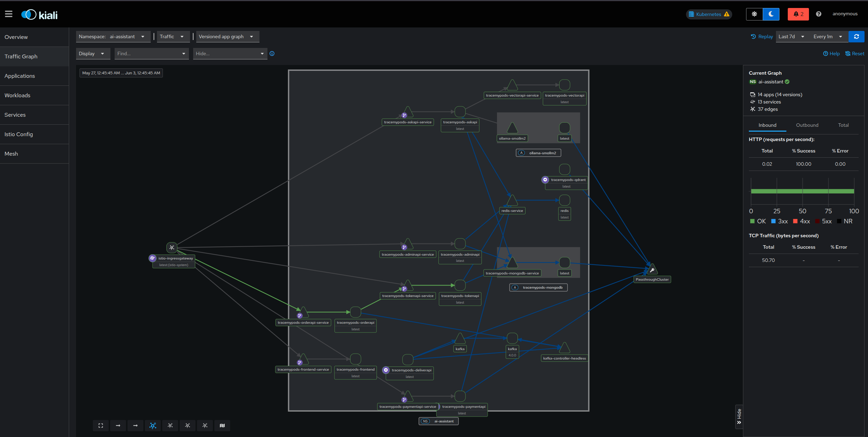Viewport: 868px width, 437px height.
Task: Click the help question mark icon top right
Action: pyautogui.click(x=819, y=14)
